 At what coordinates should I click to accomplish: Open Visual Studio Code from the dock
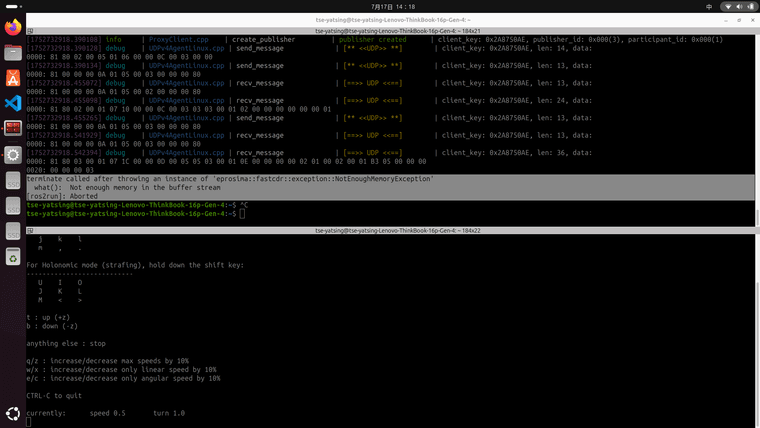pos(13,103)
